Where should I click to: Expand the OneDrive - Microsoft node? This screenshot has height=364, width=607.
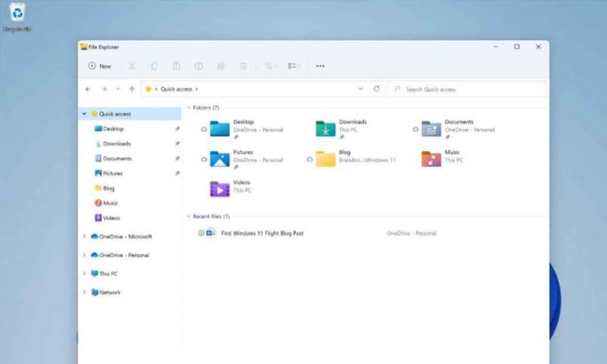coord(84,237)
